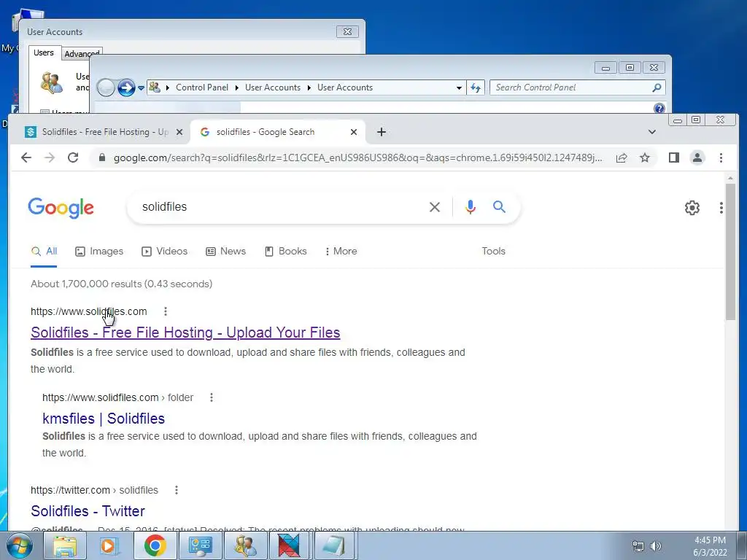Open a new Chrome tab
This screenshot has height=560, width=747.
pyautogui.click(x=381, y=132)
